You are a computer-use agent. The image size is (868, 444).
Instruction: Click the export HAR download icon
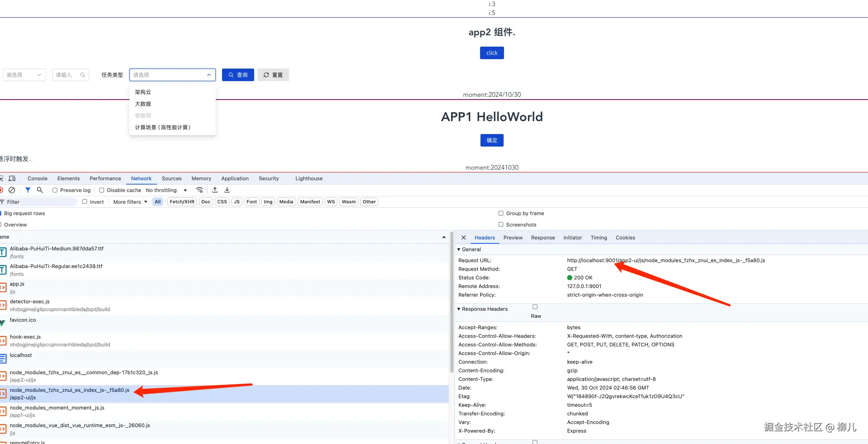(227, 190)
